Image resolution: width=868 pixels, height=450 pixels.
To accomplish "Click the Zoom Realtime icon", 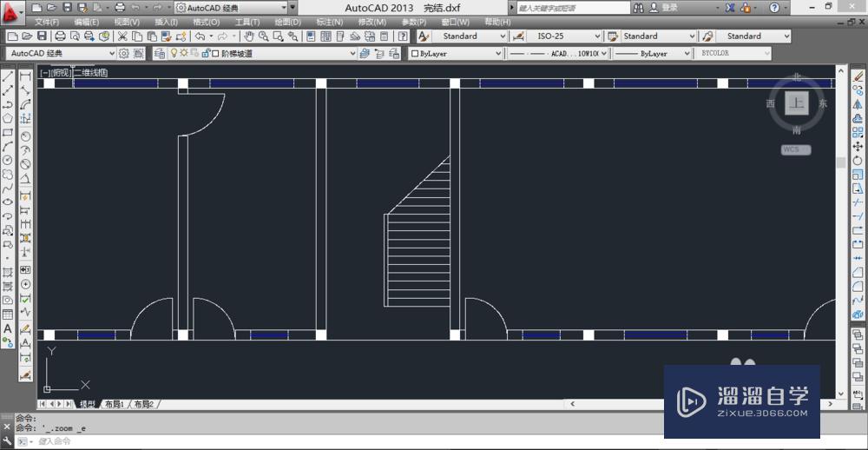I will pos(264,36).
